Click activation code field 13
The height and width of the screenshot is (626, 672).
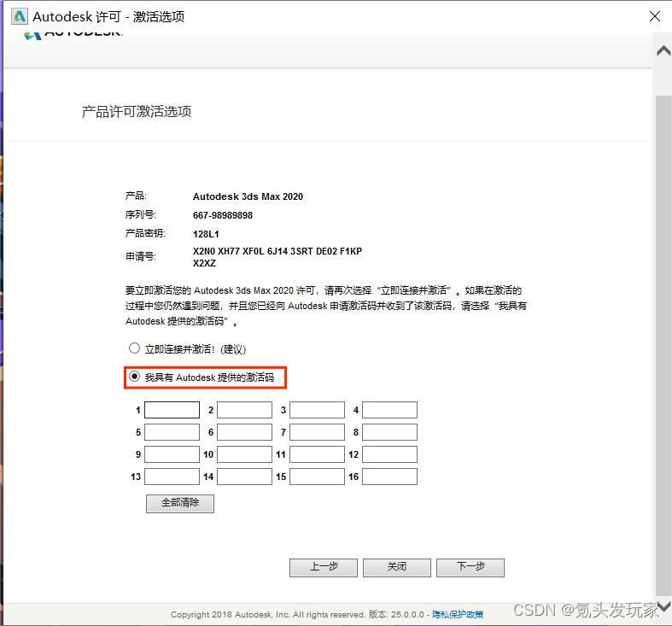[x=172, y=477]
